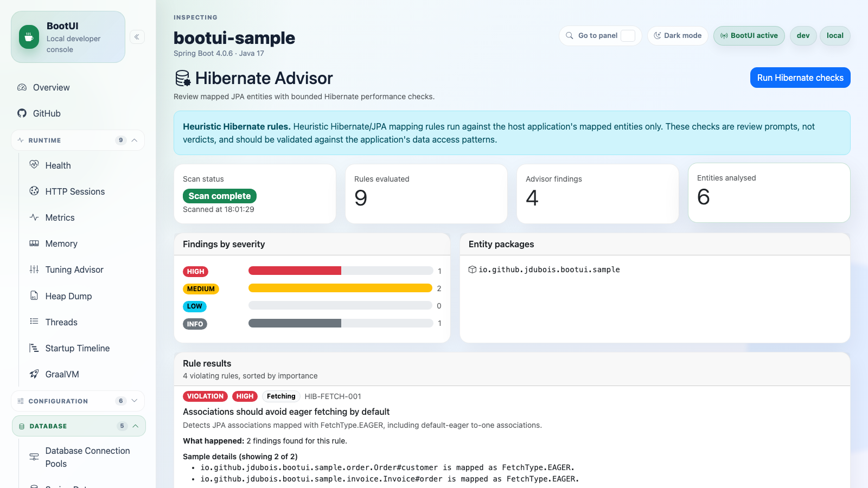Image resolution: width=868 pixels, height=488 pixels.
Task: Click the Configuration section sliders icon
Action: (21, 401)
